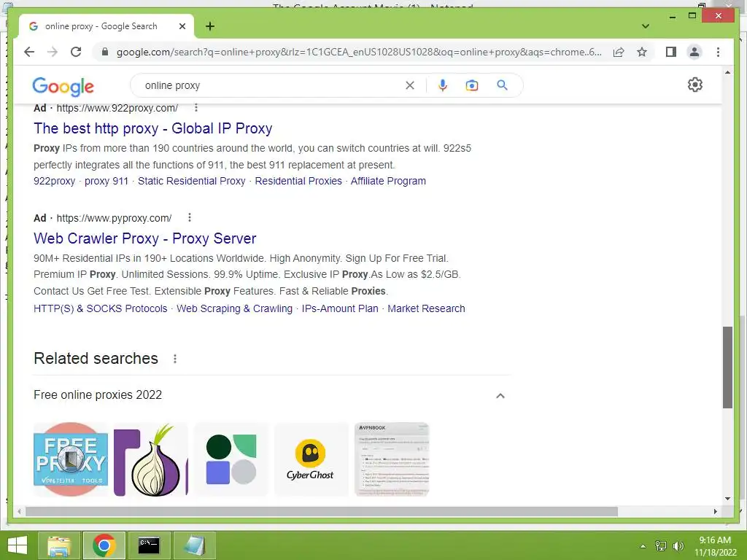Click the 922proxy.com ad URL text

[117, 108]
